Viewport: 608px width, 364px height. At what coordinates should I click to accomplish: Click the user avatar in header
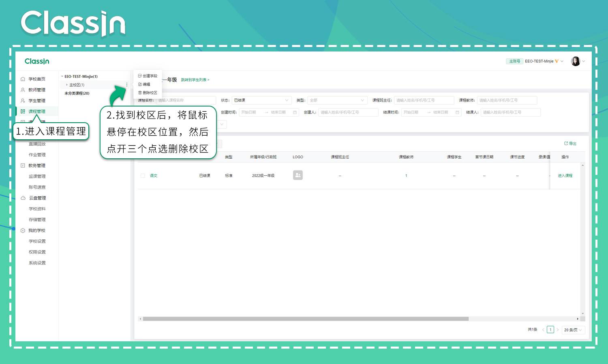coord(576,61)
